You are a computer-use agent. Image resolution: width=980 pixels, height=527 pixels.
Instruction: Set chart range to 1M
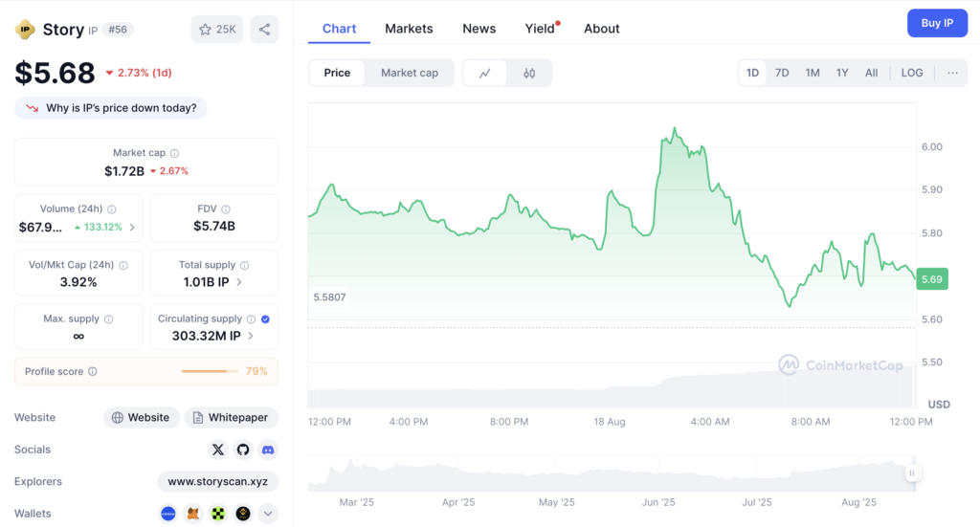pyautogui.click(x=813, y=73)
